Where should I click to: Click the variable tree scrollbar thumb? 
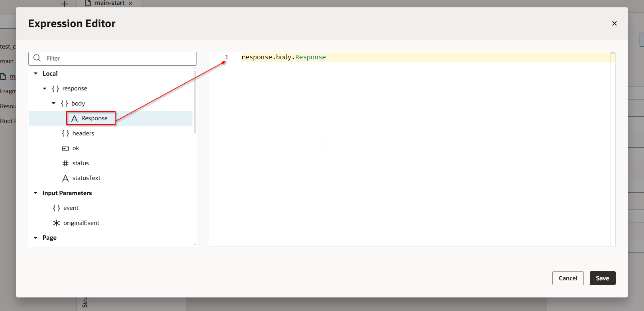click(194, 102)
